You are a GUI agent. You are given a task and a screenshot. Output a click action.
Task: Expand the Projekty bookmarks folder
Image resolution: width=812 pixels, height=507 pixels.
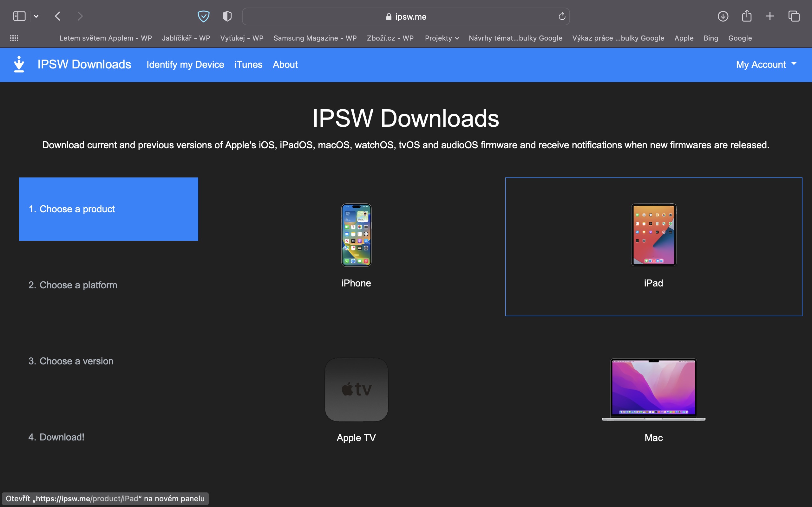[442, 38]
